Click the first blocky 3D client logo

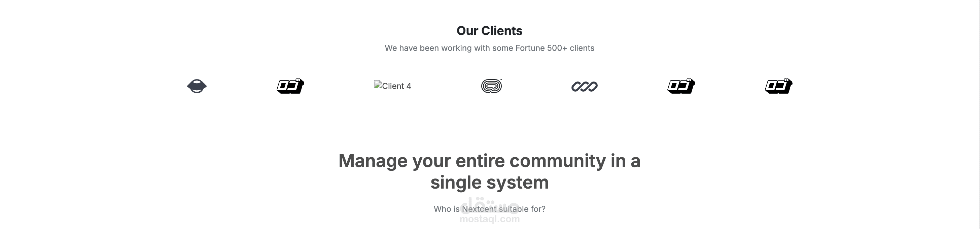tap(290, 86)
